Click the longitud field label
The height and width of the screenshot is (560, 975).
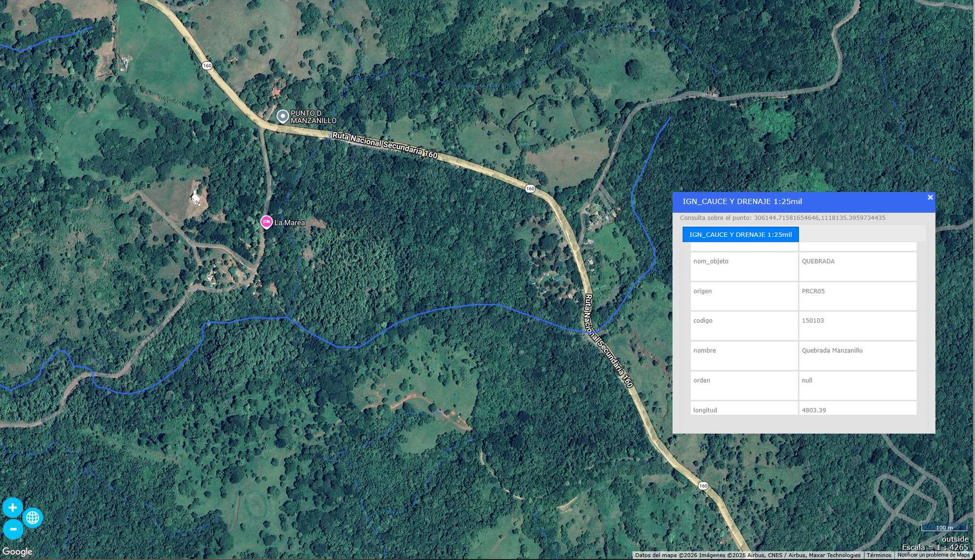(x=705, y=410)
